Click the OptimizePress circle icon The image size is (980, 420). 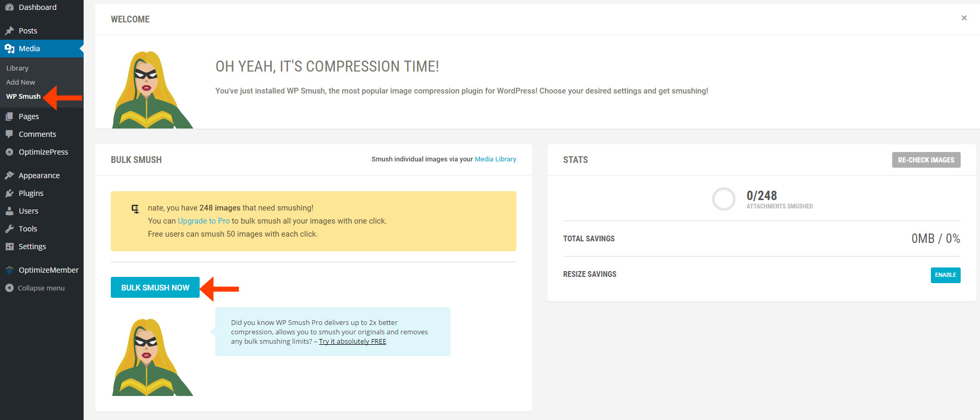click(9, 152)
